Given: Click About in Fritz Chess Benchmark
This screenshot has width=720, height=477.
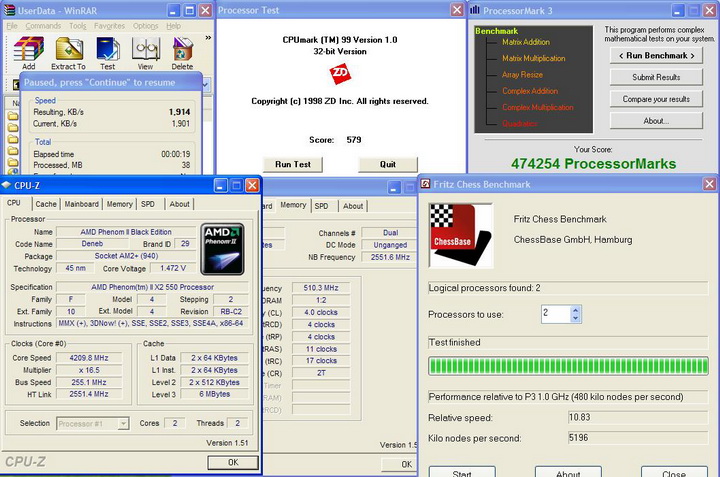Looking at the screenshot, I should [568, 473].
